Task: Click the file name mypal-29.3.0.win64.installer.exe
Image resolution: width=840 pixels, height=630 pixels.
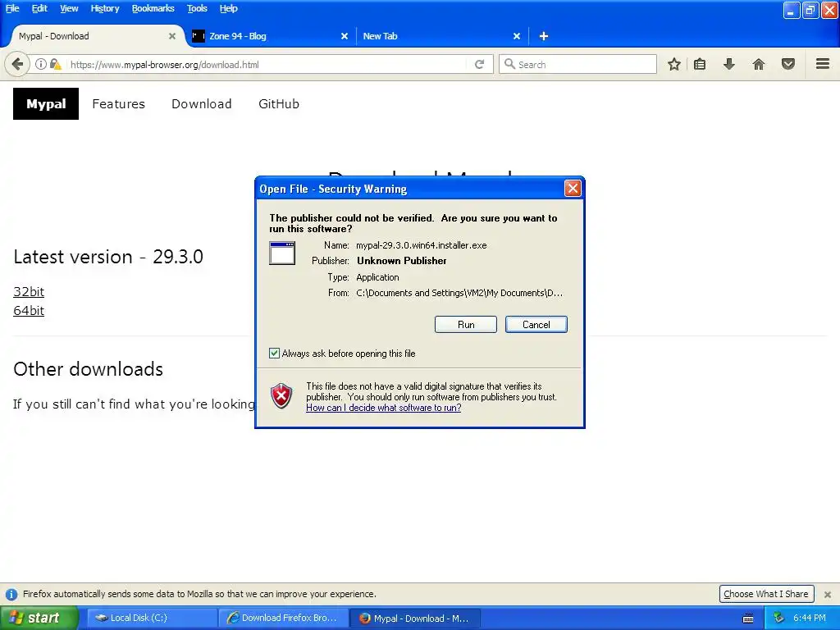Action: tap(421, 245)
